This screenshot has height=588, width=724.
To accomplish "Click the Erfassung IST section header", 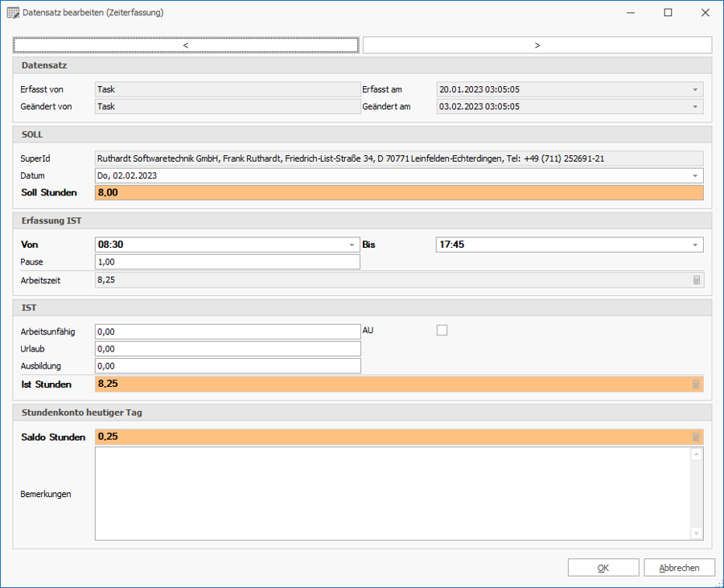I will (362, 220).
